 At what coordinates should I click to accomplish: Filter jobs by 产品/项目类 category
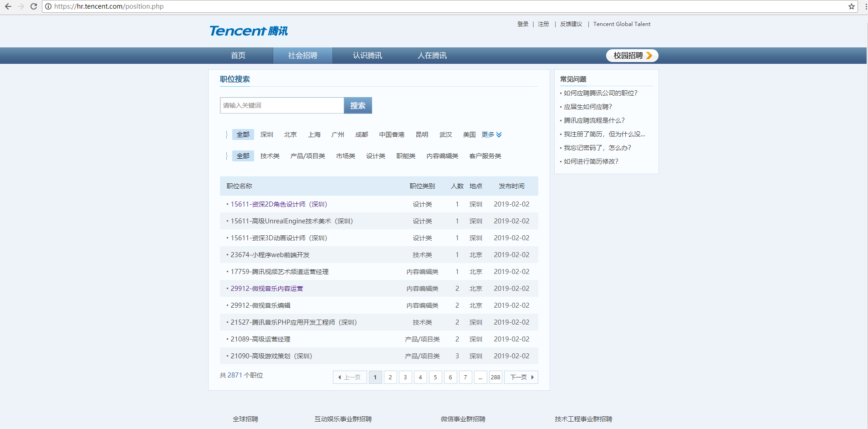coord(308,156)
